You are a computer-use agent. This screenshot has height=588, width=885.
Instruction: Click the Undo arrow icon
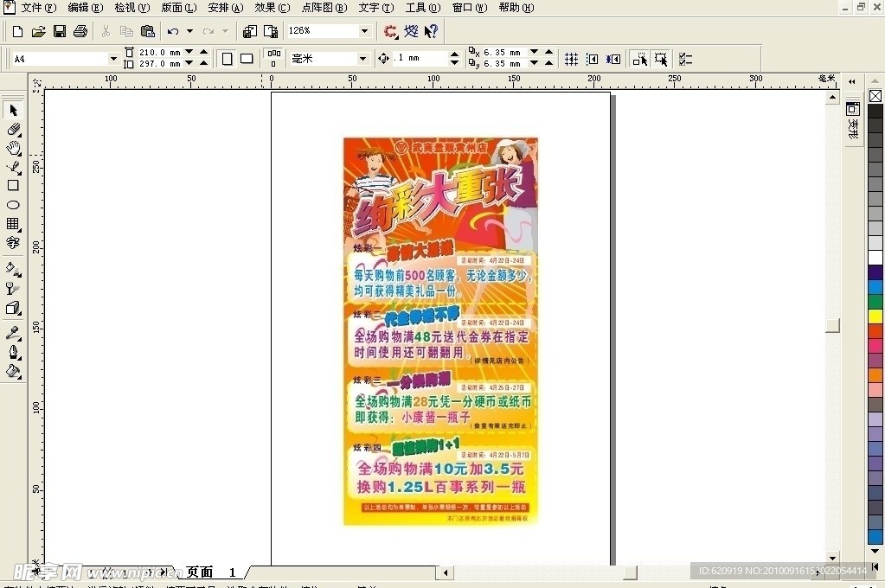(x=172, y=31)
